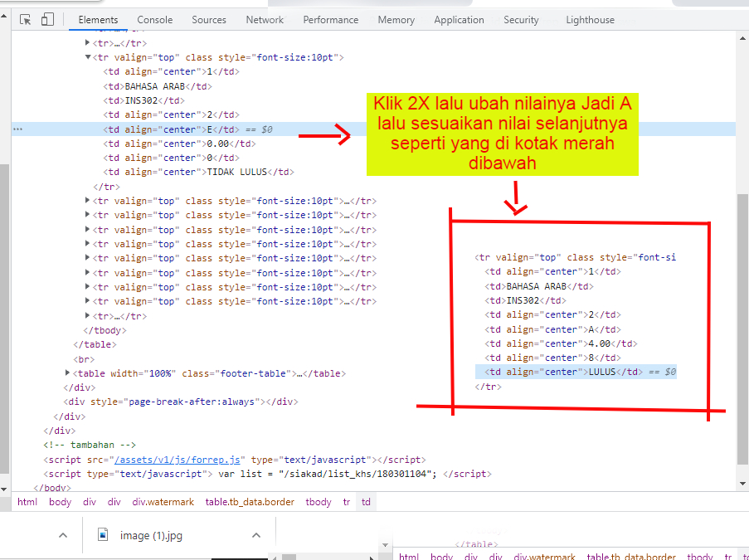Select the td node with value 0.00
749x560 pixels.
pos(180,144)
